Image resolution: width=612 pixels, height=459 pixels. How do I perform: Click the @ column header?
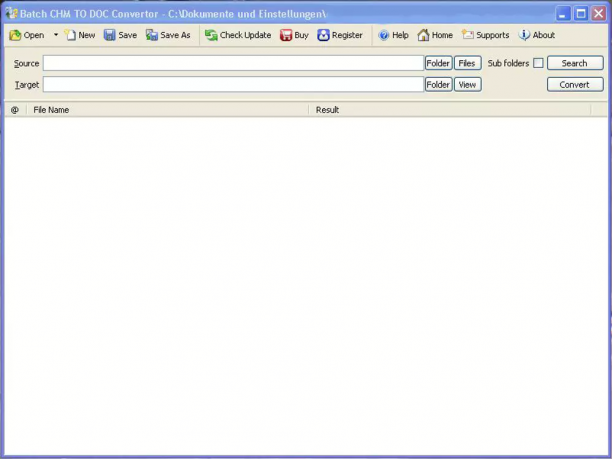[15, 110]
